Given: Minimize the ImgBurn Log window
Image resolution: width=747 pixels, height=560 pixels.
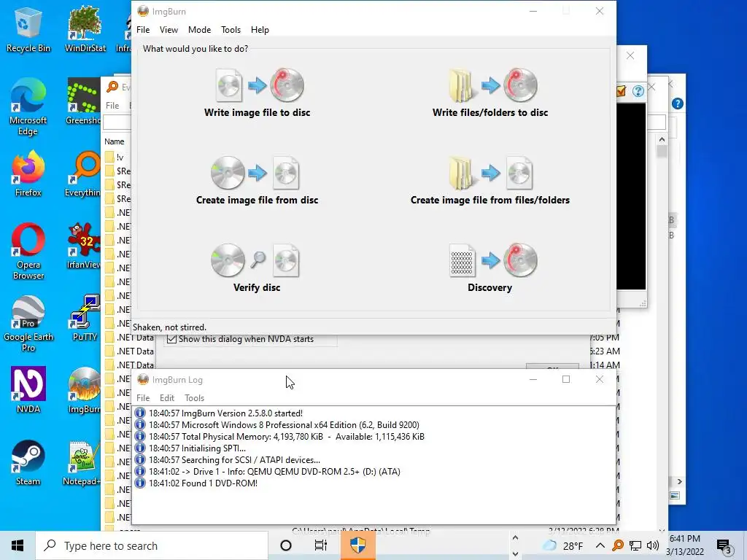Looking at the screenshot, I should [533, 379].
